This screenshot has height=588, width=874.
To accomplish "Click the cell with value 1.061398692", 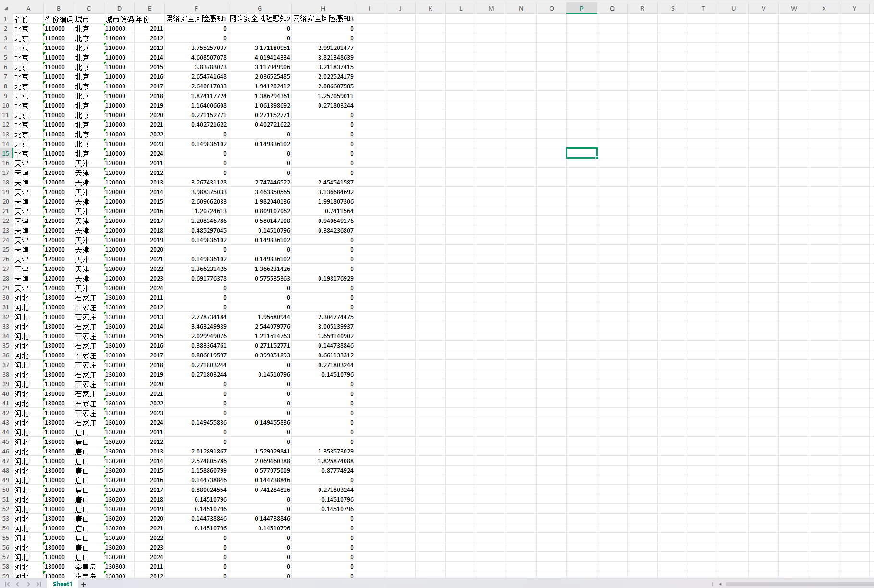I will [x=259, y=105].
